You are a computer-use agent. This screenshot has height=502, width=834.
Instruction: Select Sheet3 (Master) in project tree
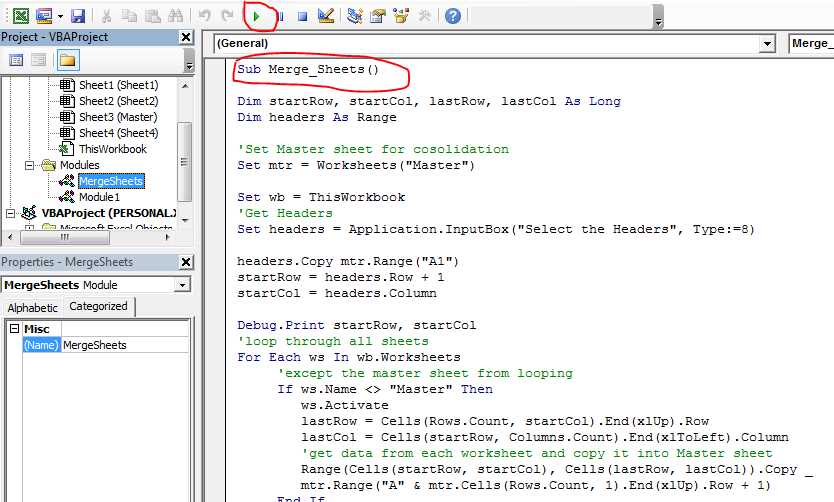click(118, 117)
